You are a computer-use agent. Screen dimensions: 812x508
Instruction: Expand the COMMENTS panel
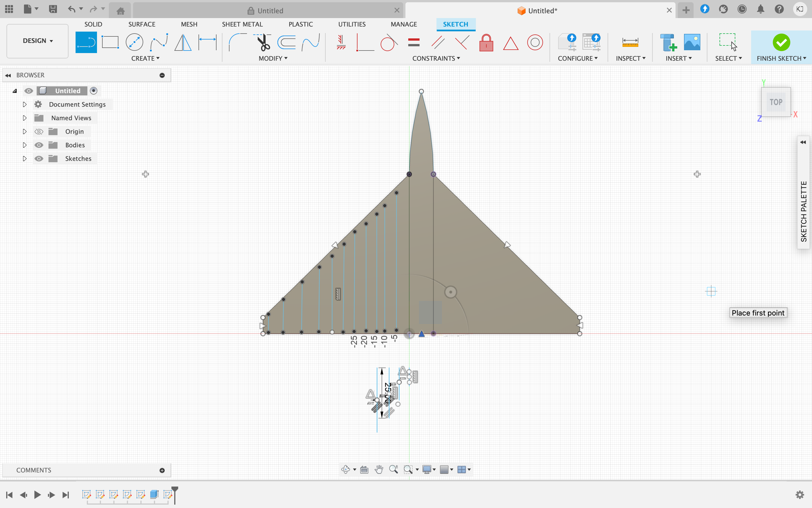click(x=162, y=470)
